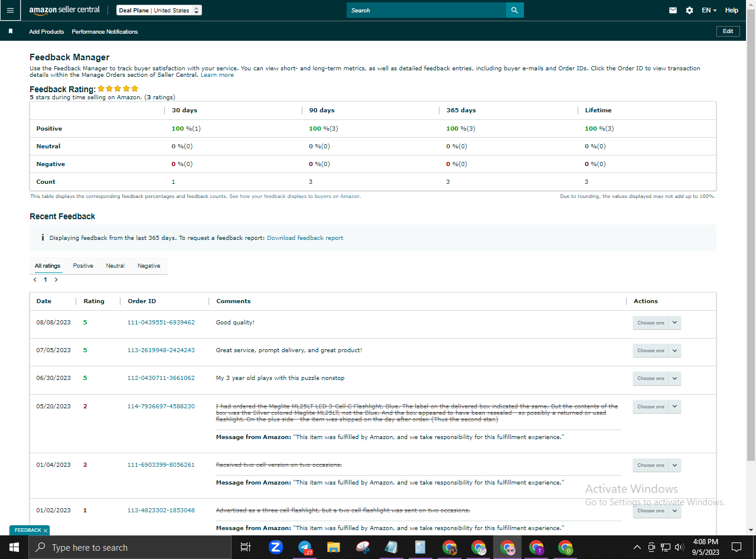This screenshot has width=756, height=559.
Task: Click the feedback rating stars
Action: (x=118, y=89)
